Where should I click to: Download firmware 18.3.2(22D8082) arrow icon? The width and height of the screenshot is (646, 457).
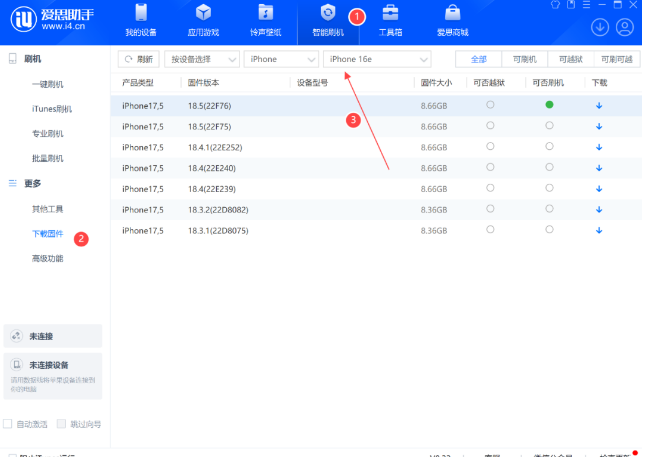tap(599, 210)
